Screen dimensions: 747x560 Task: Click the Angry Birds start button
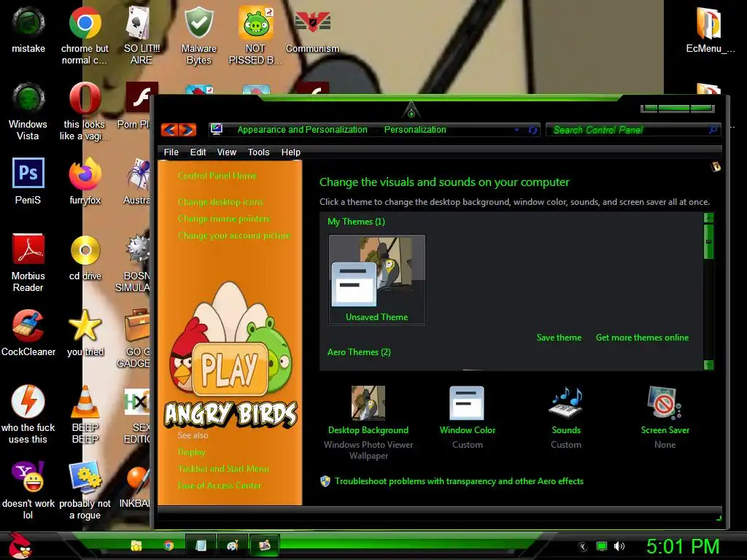pos(20,545)
